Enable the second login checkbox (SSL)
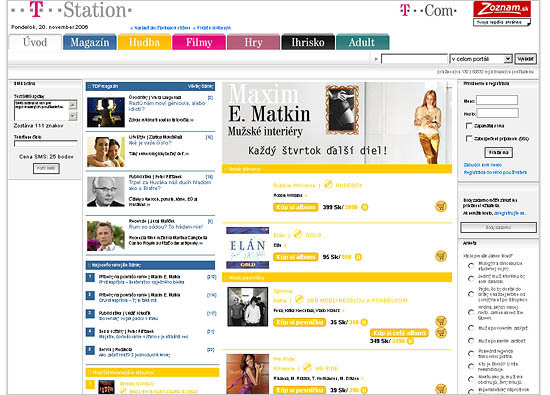This screenshot has width=550, height=395. pyautogui.click(x=469, y=139)
